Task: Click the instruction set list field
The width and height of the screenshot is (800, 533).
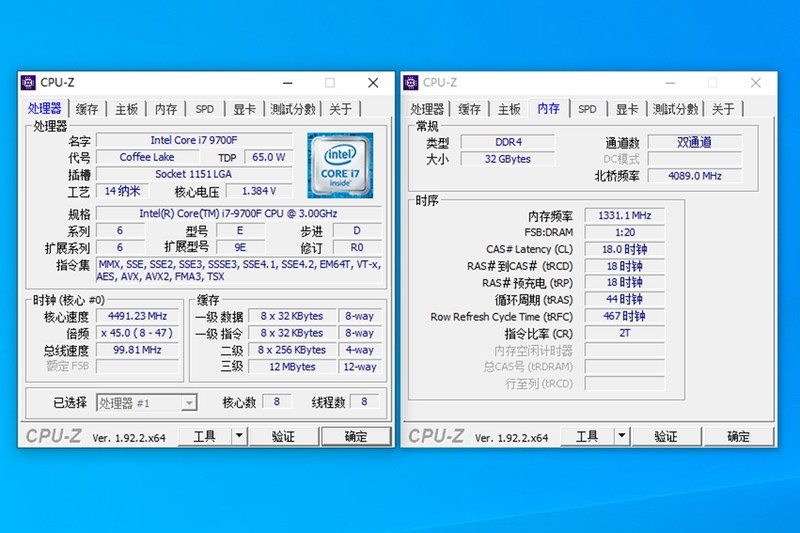Action: (239, 270)
